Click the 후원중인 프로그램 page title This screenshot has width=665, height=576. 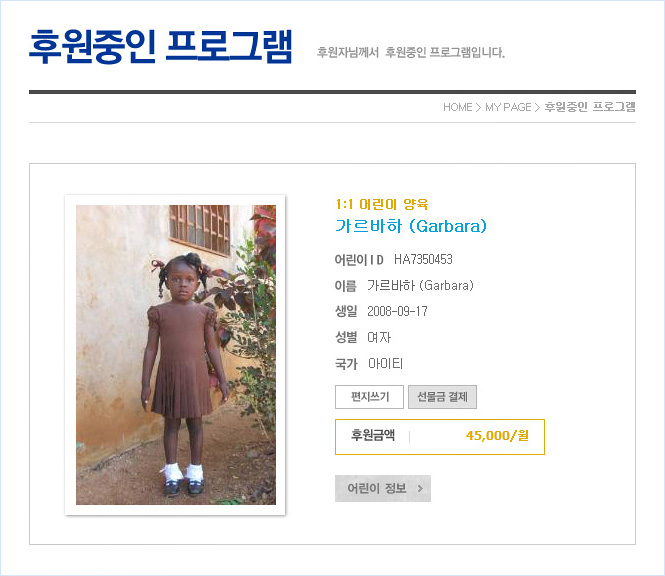point(160,47)
